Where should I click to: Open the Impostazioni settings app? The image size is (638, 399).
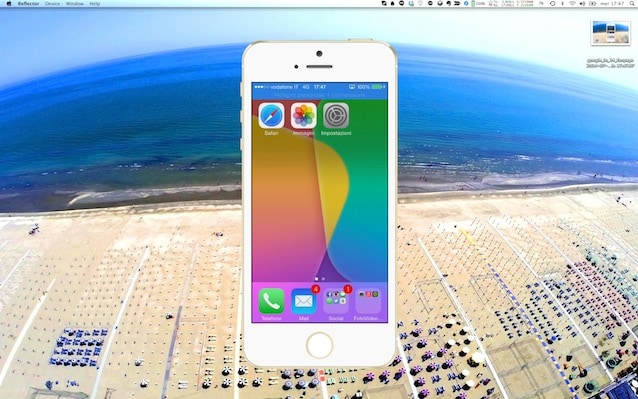(x=336, y=116)
